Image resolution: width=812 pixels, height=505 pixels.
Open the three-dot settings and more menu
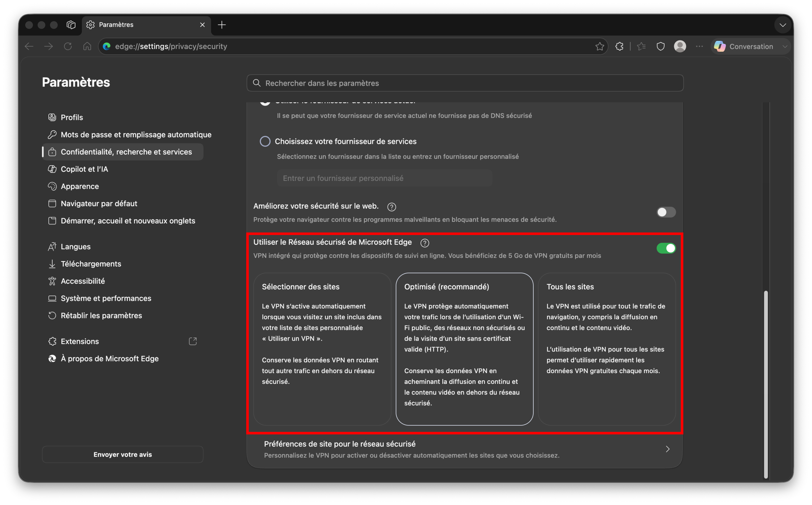(x=699, y=46)
